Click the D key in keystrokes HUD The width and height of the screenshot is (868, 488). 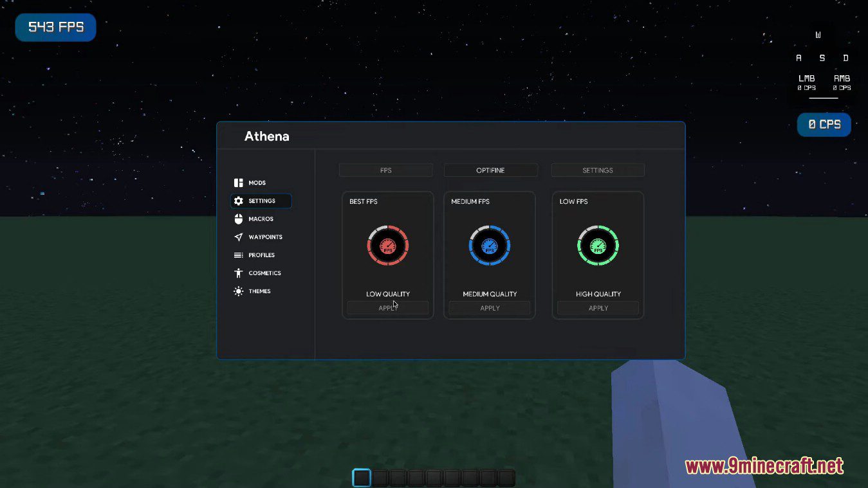pyautogui.click(x=845, y=58)
